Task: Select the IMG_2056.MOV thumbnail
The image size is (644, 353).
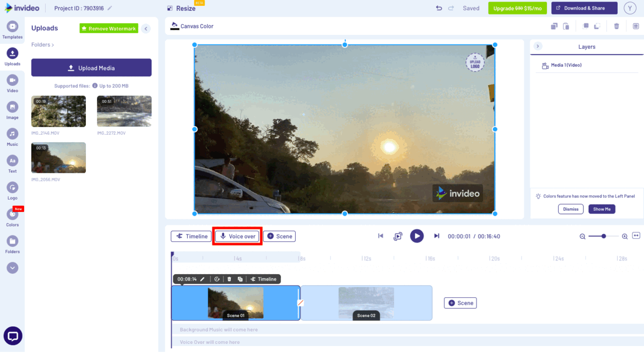Action: (x=58, y=157)
